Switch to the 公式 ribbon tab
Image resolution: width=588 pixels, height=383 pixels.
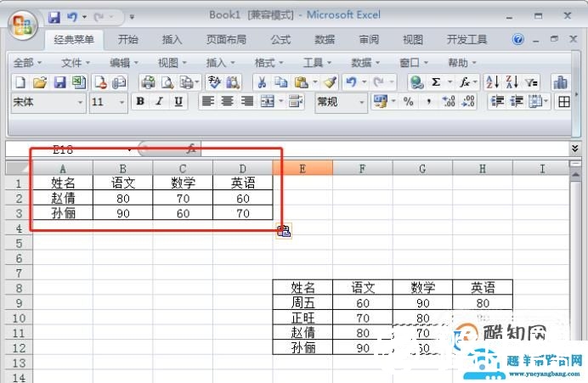[280, 39]
